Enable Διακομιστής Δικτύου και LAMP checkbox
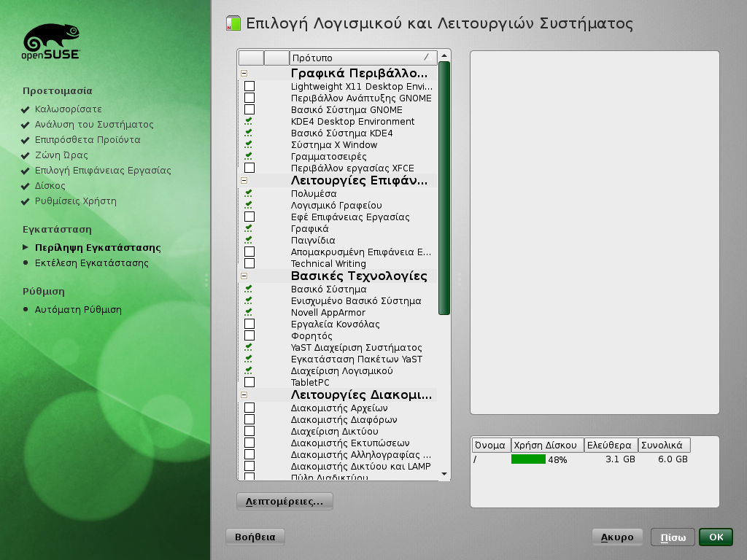Viewport: 747px width, 560px height. (249, 466)
